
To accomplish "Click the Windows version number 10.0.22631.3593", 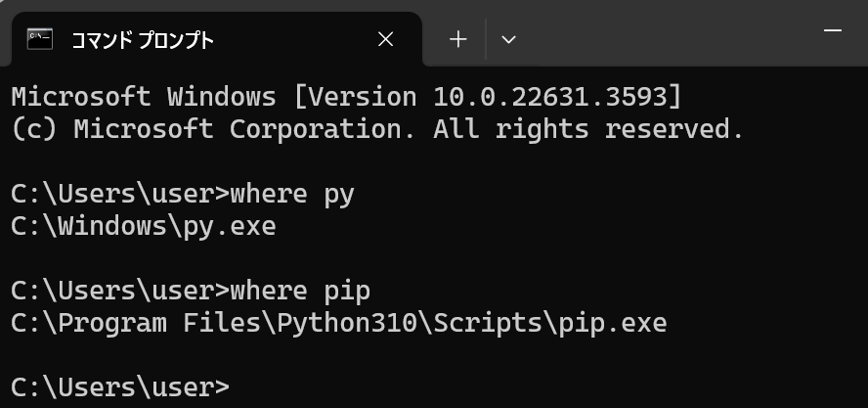I will [550, 97].
